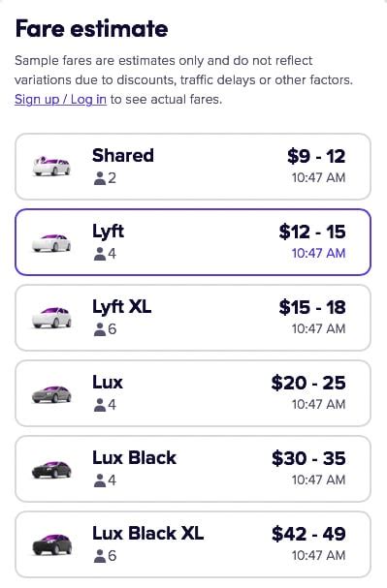Click the passenger icon under Lyft XL

tap(100, 329)
